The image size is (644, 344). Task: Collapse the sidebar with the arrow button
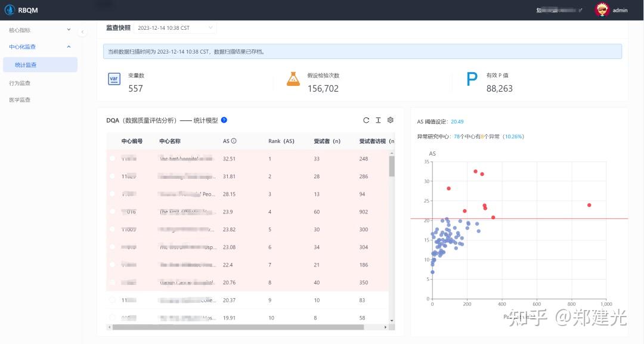(82, 32)
